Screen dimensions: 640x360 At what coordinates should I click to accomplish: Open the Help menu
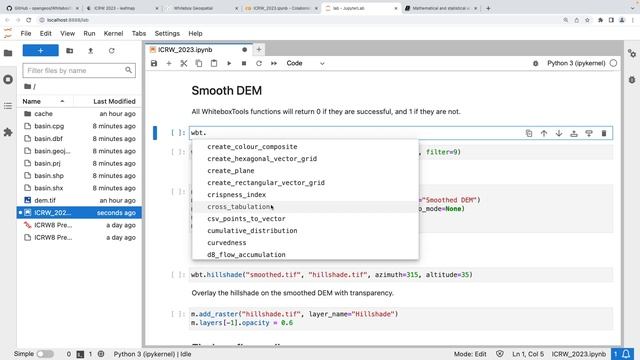click(x=195, y=33)
